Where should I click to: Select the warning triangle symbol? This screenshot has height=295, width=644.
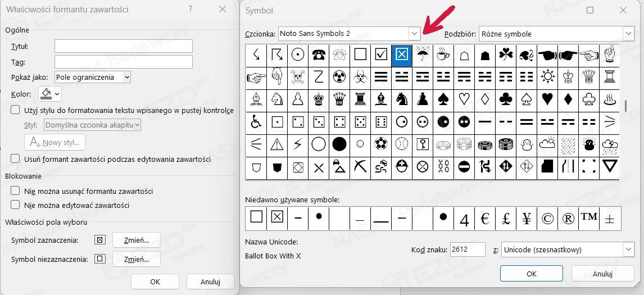(277, 144)
